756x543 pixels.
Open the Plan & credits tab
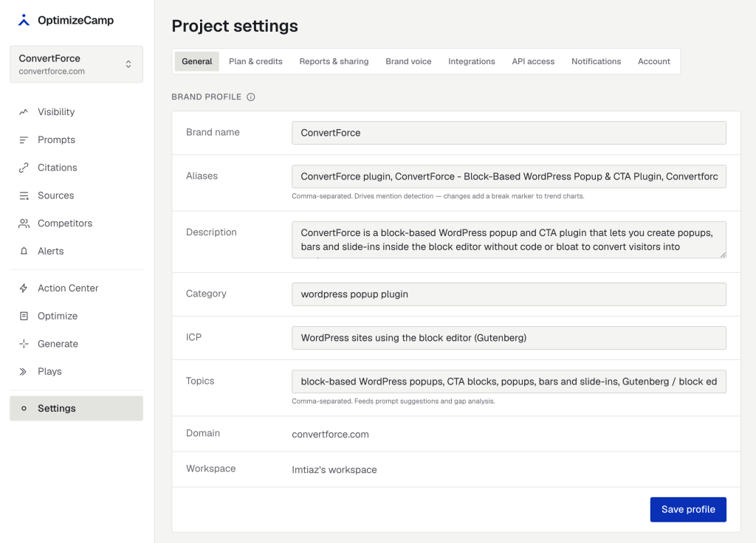click(x=255, y=61)
